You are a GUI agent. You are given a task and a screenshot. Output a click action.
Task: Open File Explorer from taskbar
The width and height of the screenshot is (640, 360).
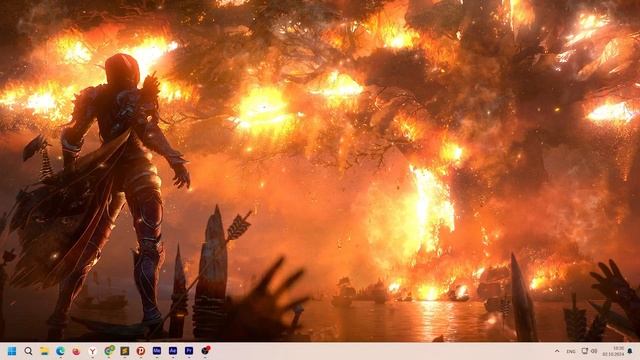(44, 351)
